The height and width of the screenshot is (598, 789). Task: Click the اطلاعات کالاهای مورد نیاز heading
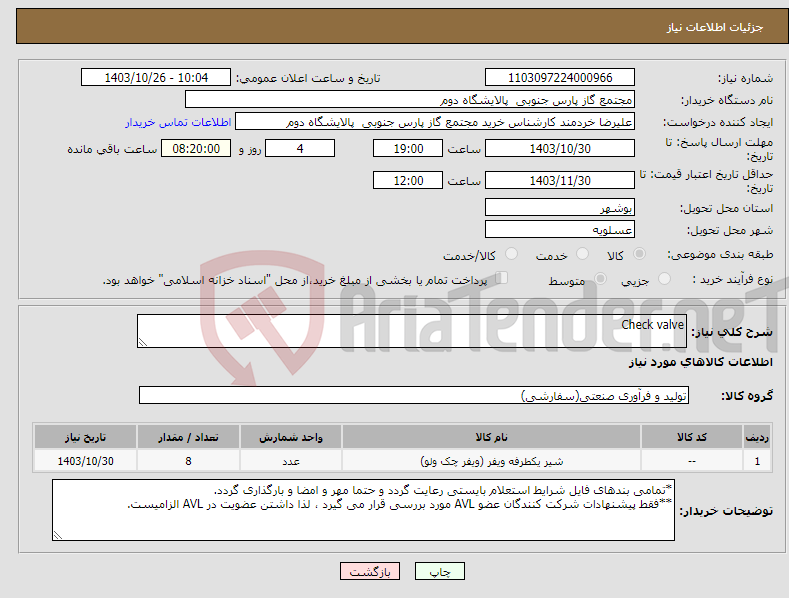(700, 362)
